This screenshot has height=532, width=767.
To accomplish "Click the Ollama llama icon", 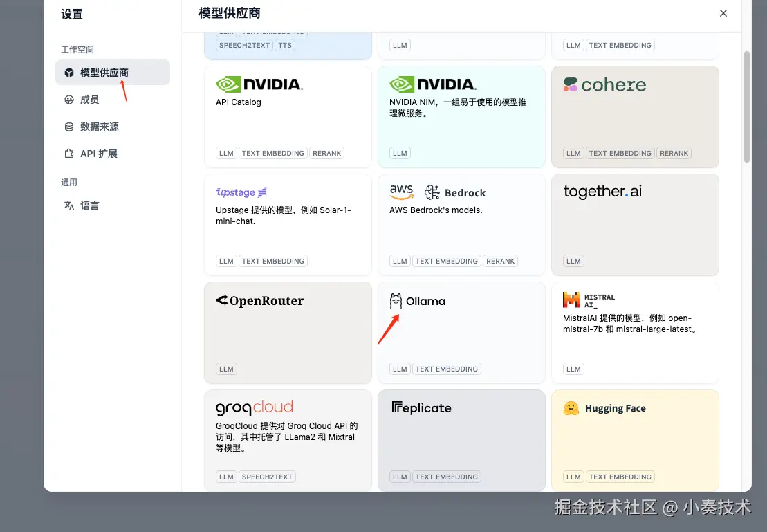I will click(x=396, y=301).
